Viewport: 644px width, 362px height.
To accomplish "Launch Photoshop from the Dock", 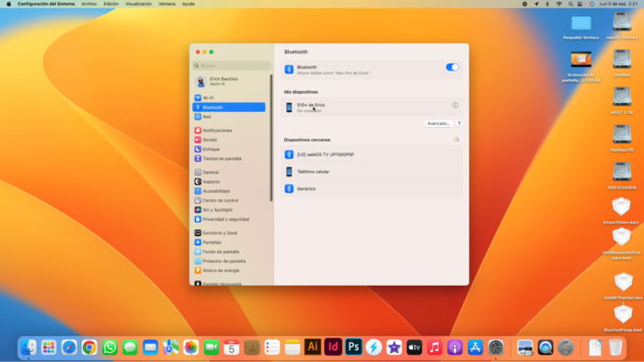I will point(353,347).
